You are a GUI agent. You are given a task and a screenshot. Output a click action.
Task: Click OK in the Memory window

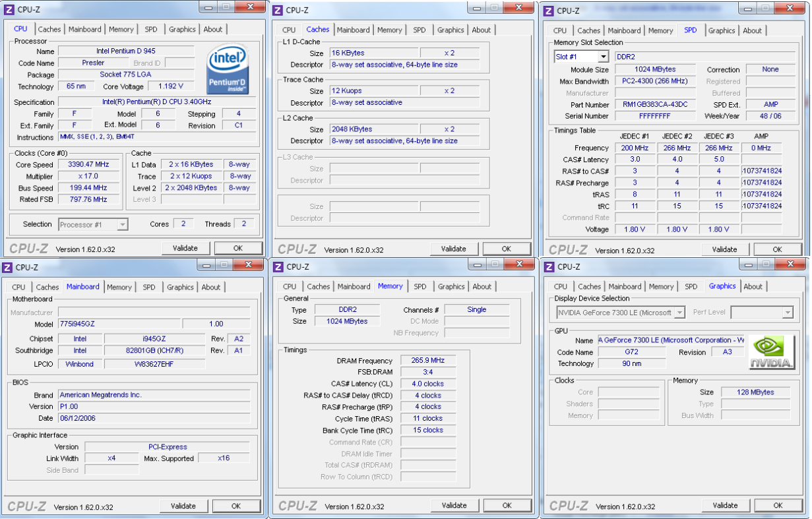pyautogui.click(x=507, y=505)
